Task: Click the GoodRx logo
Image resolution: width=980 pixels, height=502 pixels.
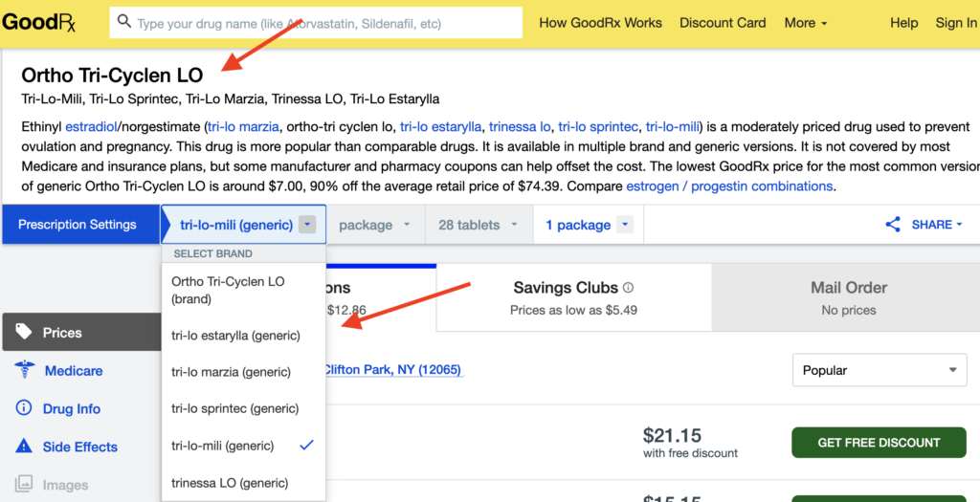Action: [38, 23]
